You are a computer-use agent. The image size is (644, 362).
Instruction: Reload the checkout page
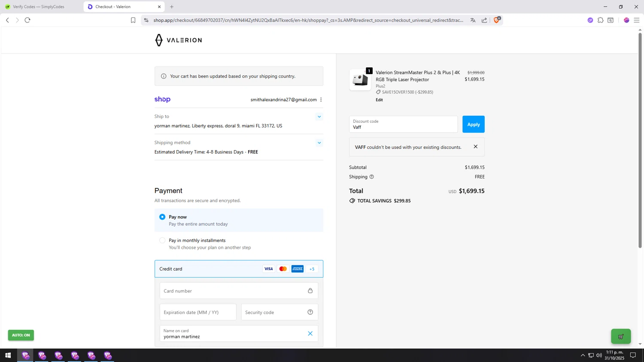(x=27, y=20)
